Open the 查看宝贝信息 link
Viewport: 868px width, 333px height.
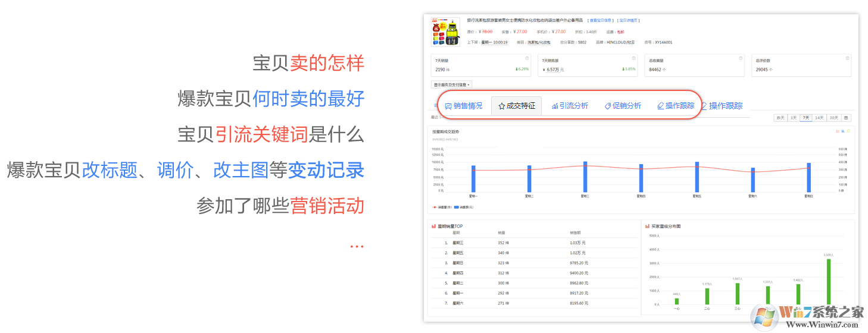[600, 20]
